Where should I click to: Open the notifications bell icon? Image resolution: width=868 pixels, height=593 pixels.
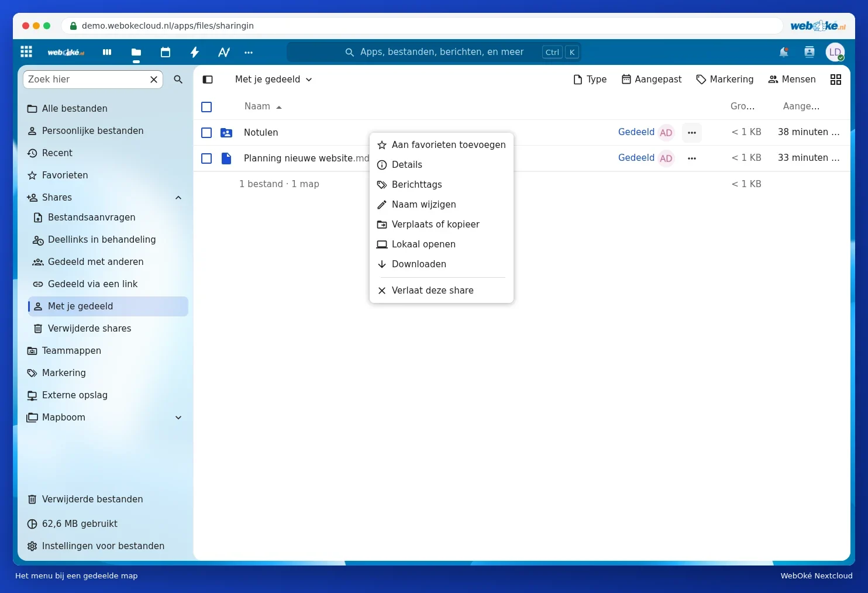[784, 52]
